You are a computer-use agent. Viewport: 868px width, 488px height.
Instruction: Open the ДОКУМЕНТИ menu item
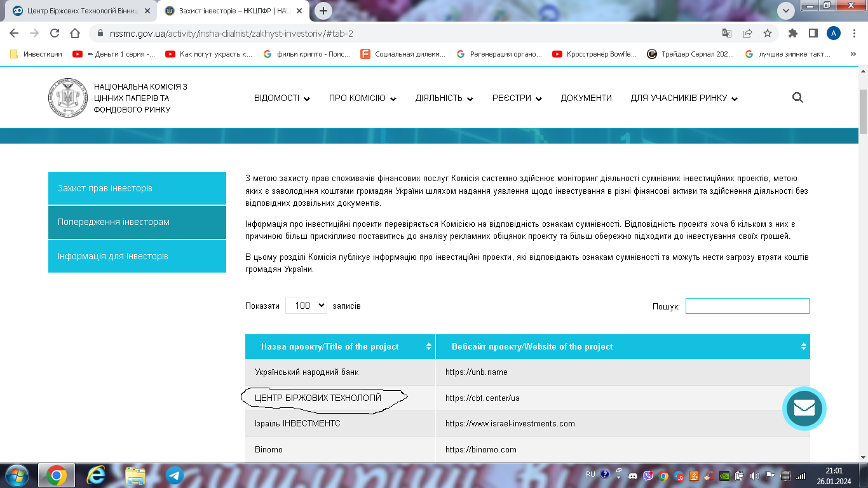tap(587, 98)
